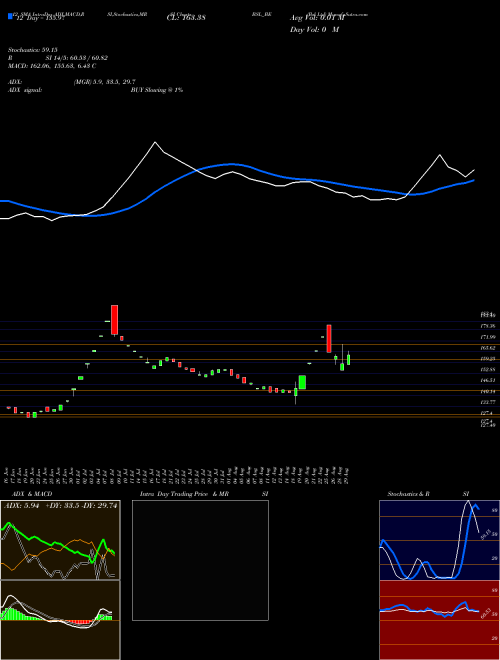
Task: Click the 165.62 price axis label
Action: pos(489,348)
